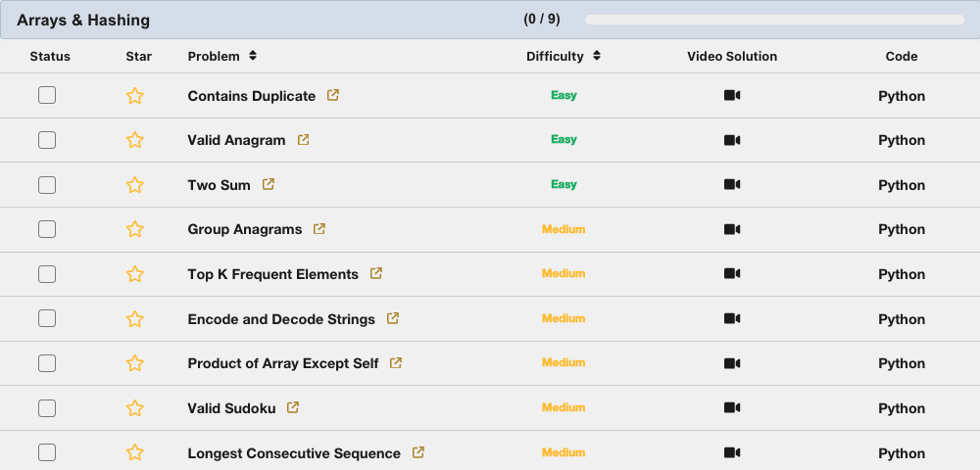
Task: Open external link for Top K Frequent Elements
Action: coord(376,274)
